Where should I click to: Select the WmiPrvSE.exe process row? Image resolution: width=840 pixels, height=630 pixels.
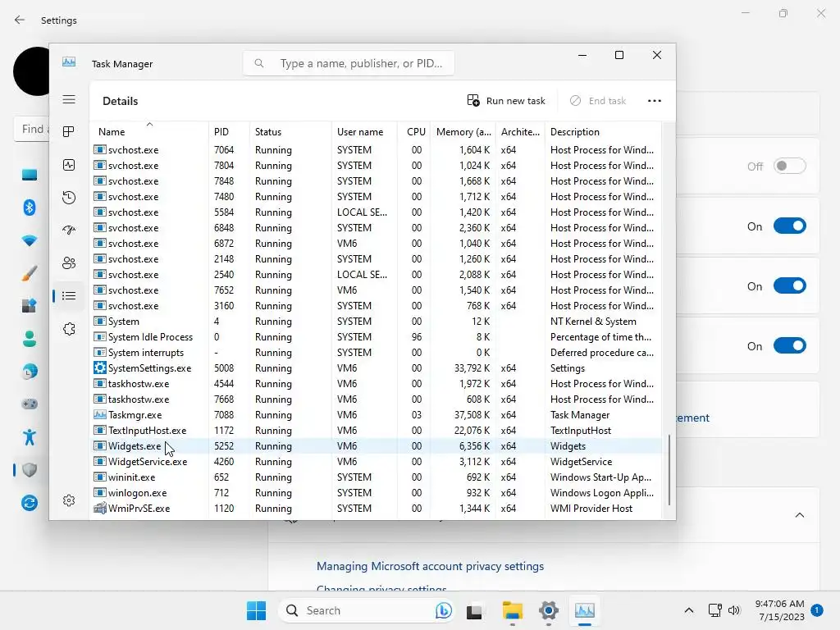coord(377,509)
